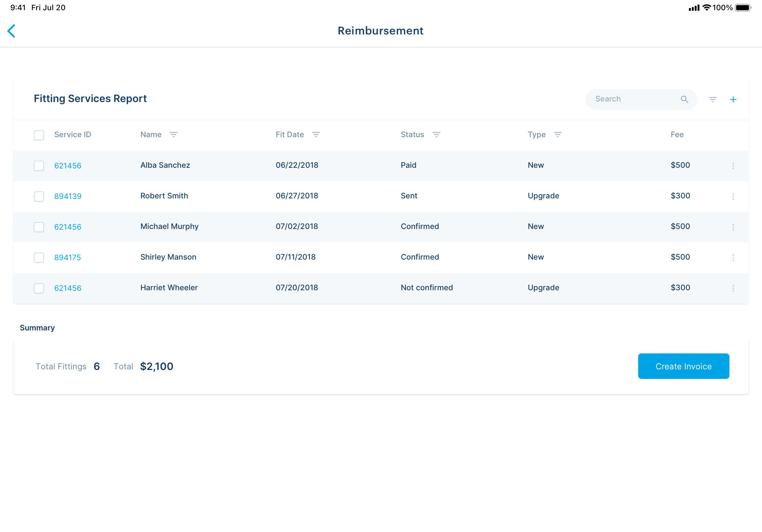Check the battery indicator in status bar
Image resolution: width=762 pixels, height=532 pixels.
coord(743,8)
